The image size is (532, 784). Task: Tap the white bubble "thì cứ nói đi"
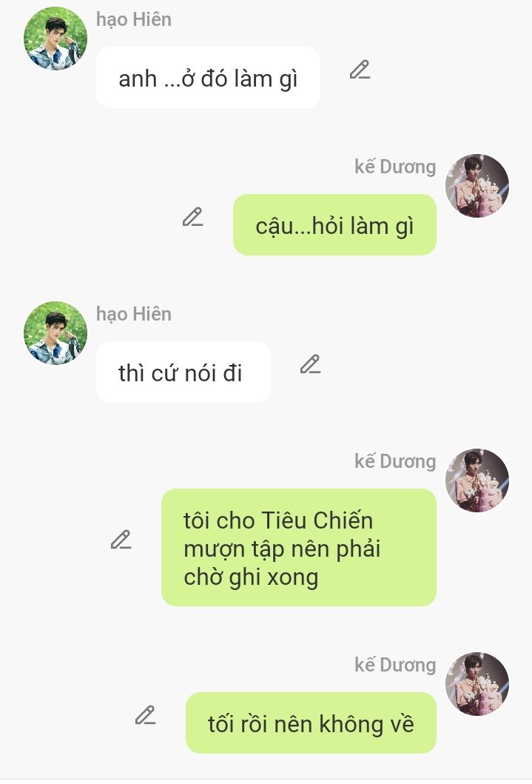(x=183, y=372)
